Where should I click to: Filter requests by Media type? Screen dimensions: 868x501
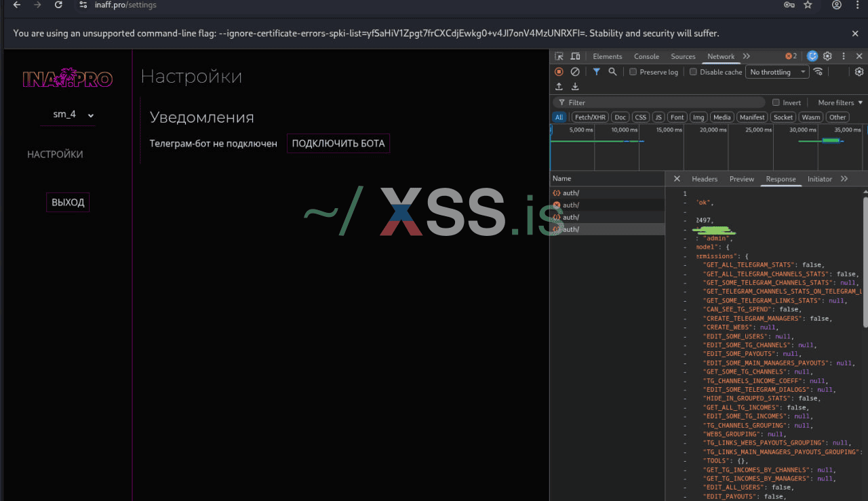(722, 117)
